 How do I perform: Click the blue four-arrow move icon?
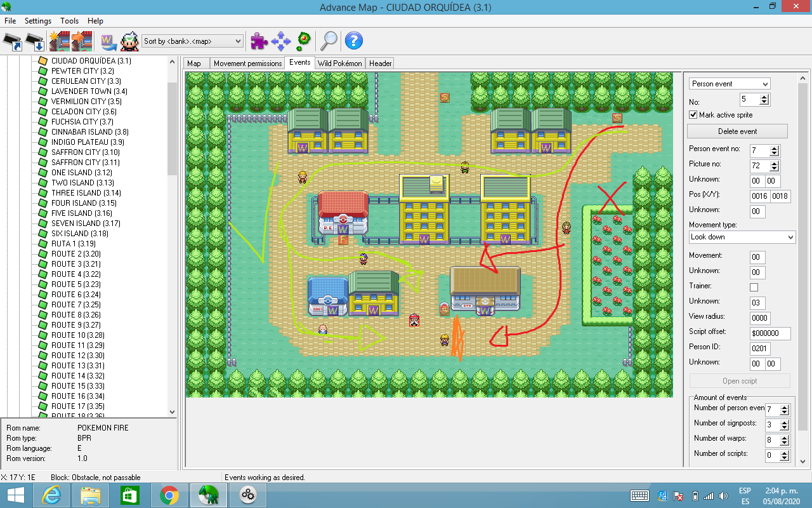coord(280,41)
